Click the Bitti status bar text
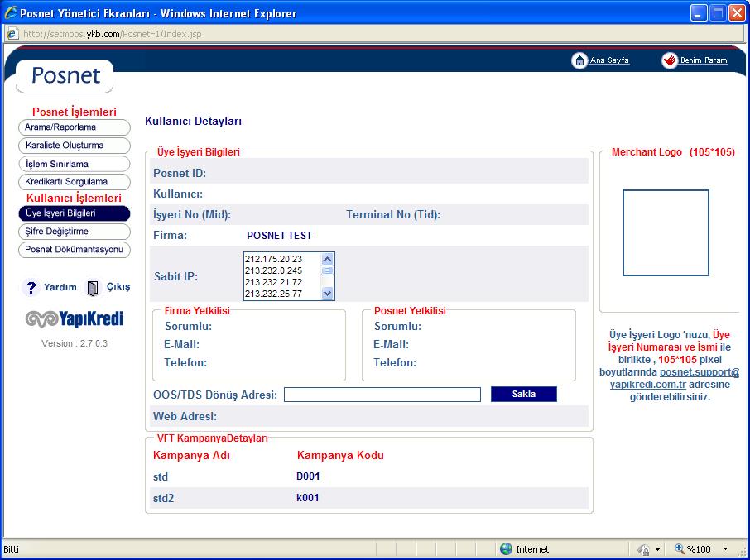Screen dimensions: 750x560 (11, 549)
